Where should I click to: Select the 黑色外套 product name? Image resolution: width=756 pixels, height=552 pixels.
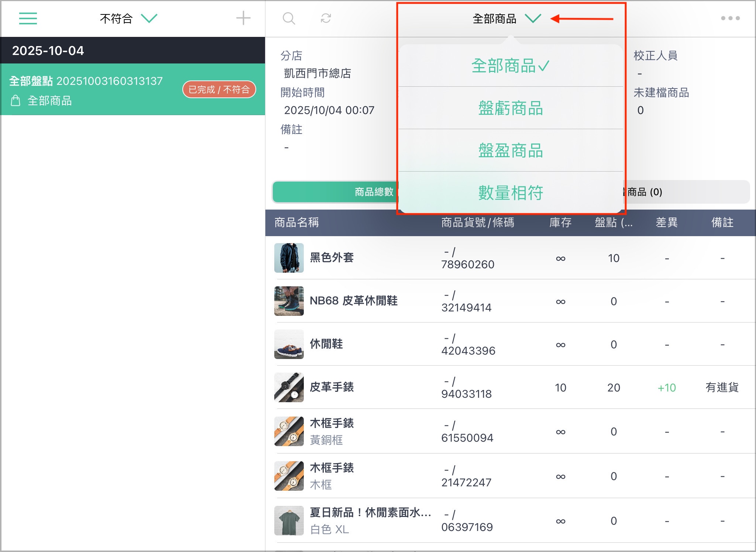click(x=331, y=258)
